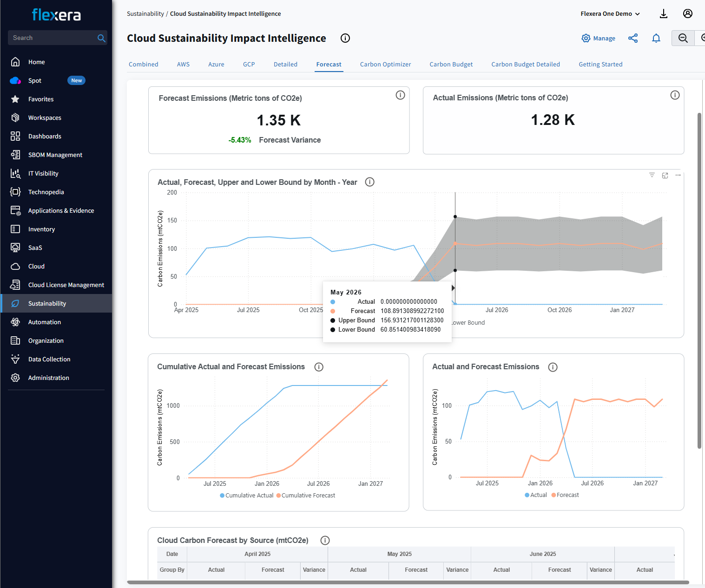Click the share icon beside Manage

633,38
